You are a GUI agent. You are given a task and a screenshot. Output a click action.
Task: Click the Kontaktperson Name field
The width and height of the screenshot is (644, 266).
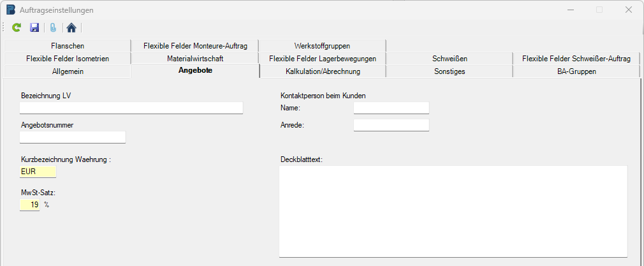391,108
